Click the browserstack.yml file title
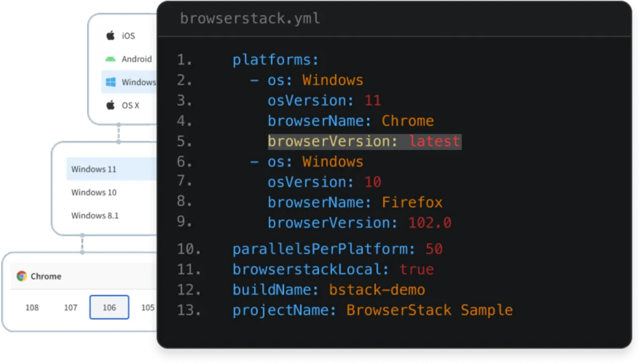 click(x=250, y=19)
